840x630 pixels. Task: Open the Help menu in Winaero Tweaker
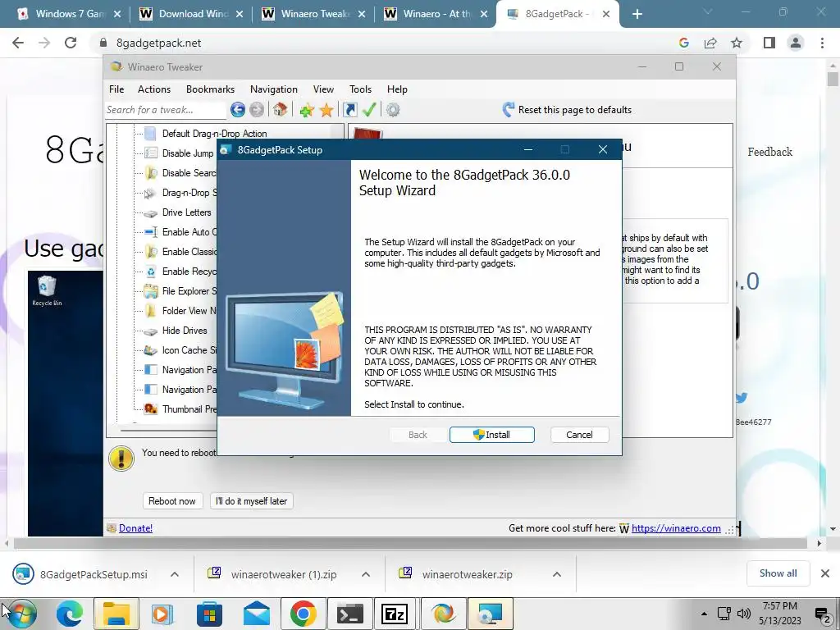tap(397, 89)
